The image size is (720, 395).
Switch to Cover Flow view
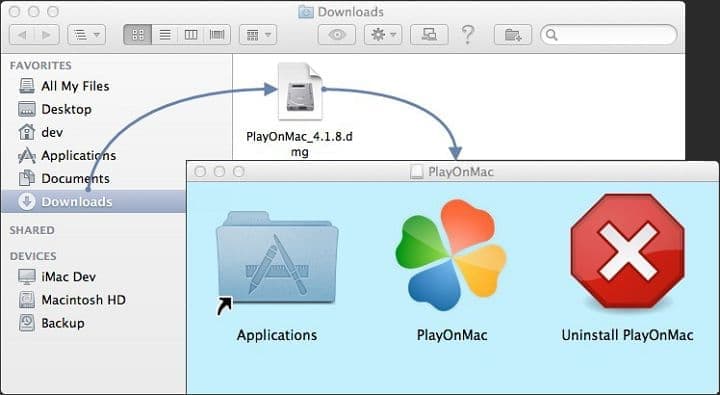[x=217, y=35]
